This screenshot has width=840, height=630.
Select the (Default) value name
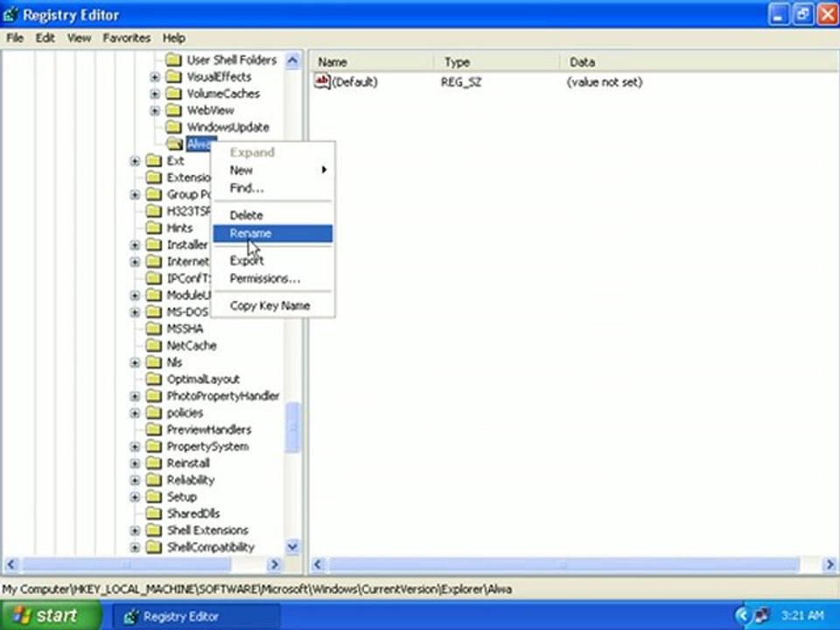[x=354, y=82]
